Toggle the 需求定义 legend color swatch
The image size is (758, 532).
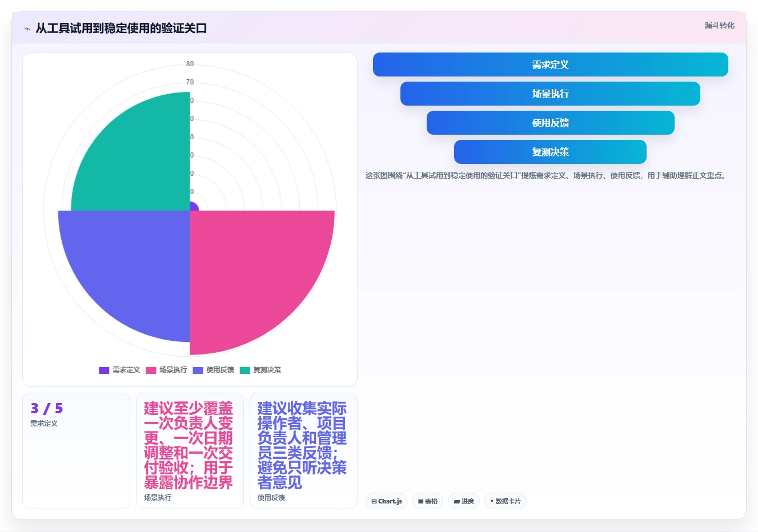click(x=104, y=370)
